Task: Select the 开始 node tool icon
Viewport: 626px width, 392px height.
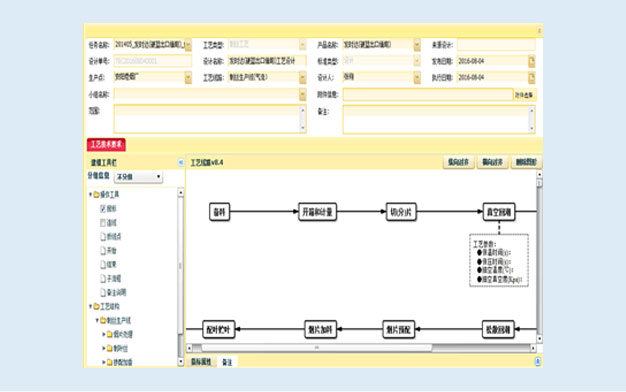Action: pos(103,251)
